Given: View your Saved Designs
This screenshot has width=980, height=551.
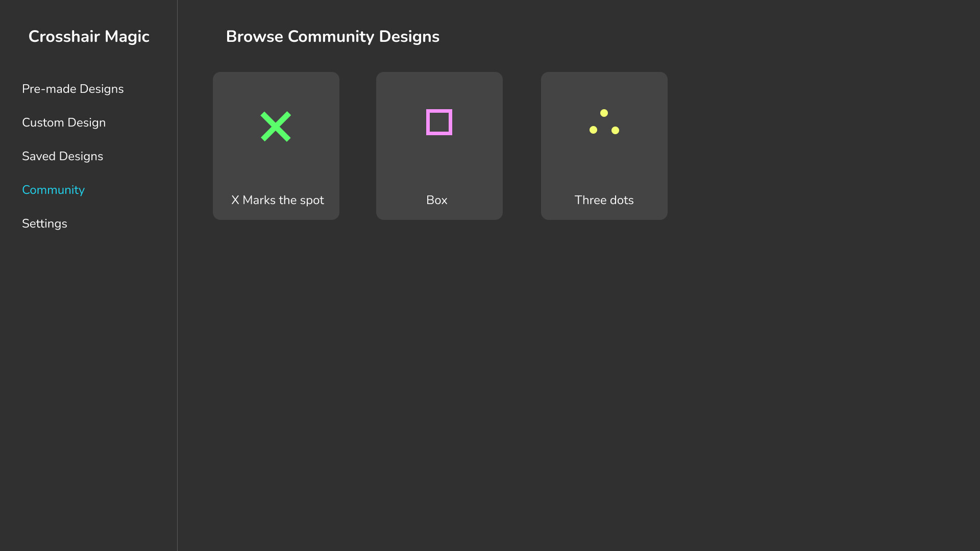Looking at the screenshot, I should pyautogui.click(x=62, y=156).
